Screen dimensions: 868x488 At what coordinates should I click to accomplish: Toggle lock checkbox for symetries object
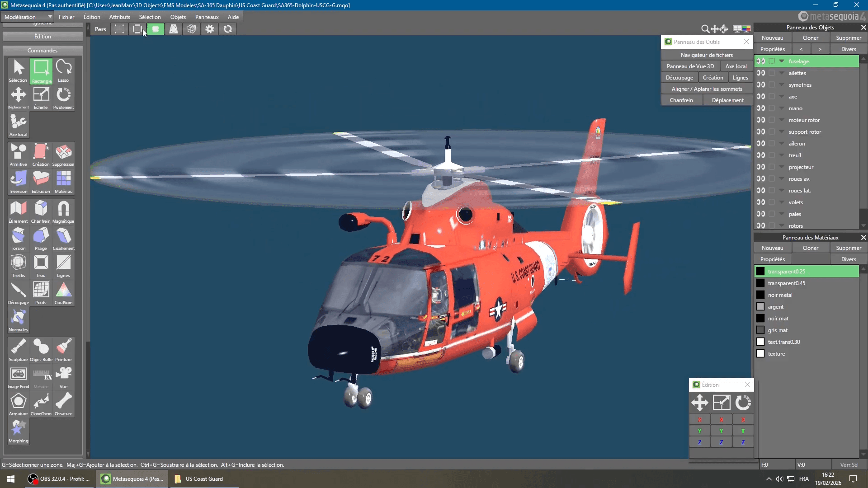click(x=772, y=84)
